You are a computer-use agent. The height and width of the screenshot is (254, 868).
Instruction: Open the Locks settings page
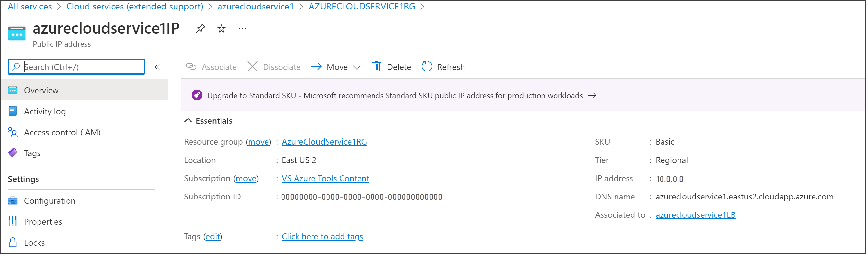34,243
